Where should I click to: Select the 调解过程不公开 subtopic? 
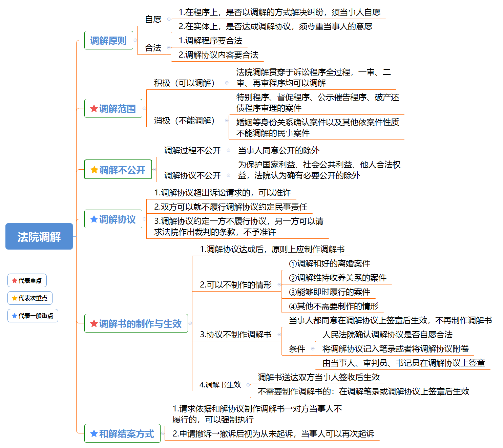pyautogui.click(x=192, y=150)
